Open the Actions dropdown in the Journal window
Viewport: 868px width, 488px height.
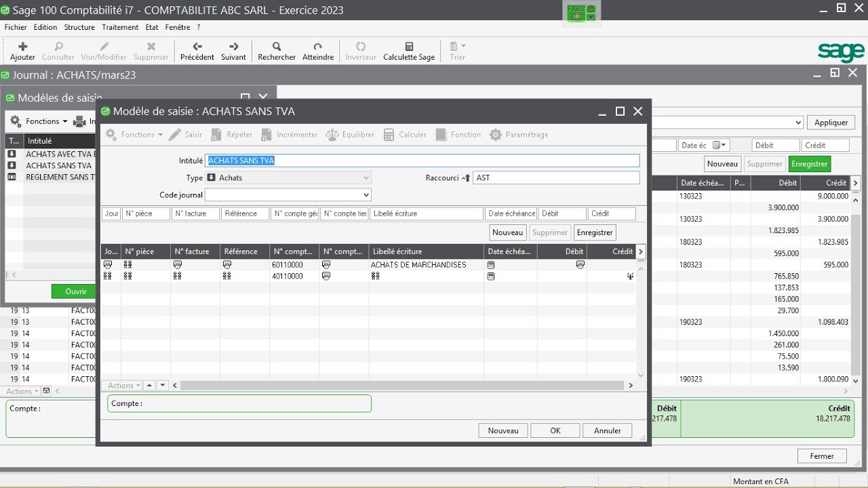(22, 391)
